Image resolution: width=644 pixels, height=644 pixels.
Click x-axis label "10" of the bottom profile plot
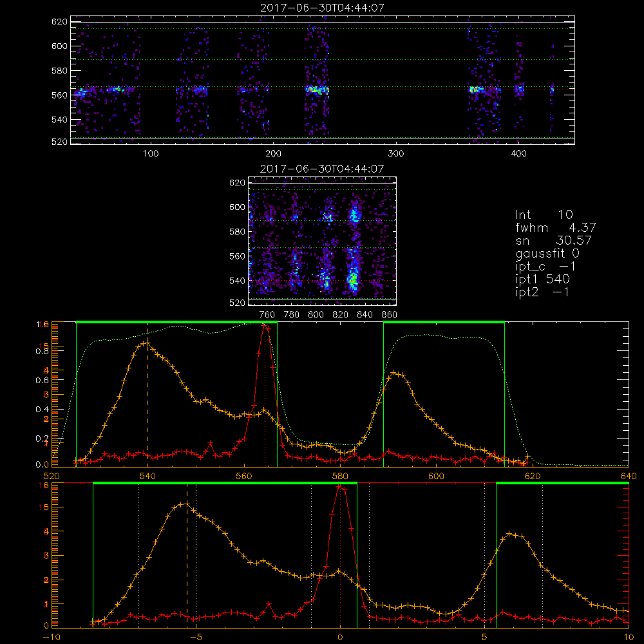(629, 638)
